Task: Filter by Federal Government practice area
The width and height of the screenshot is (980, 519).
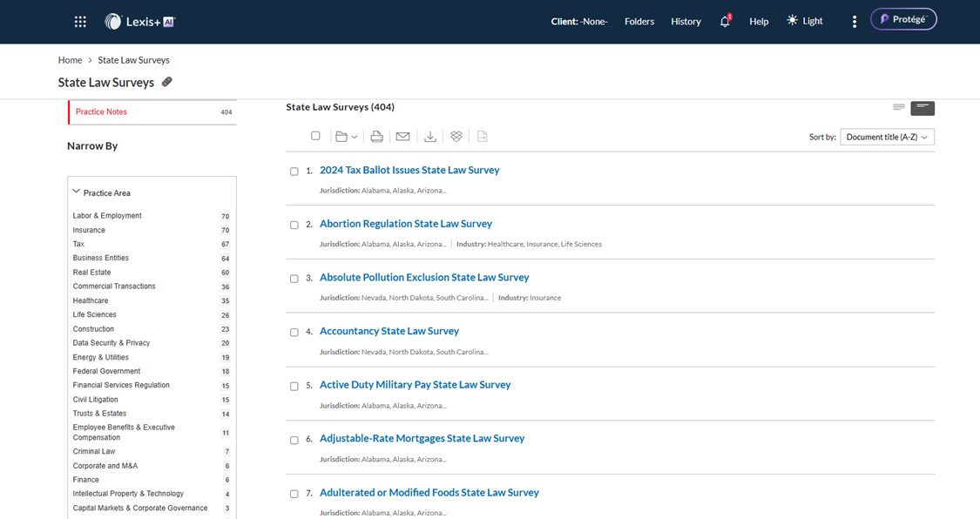Action: [x=106, y=371]
